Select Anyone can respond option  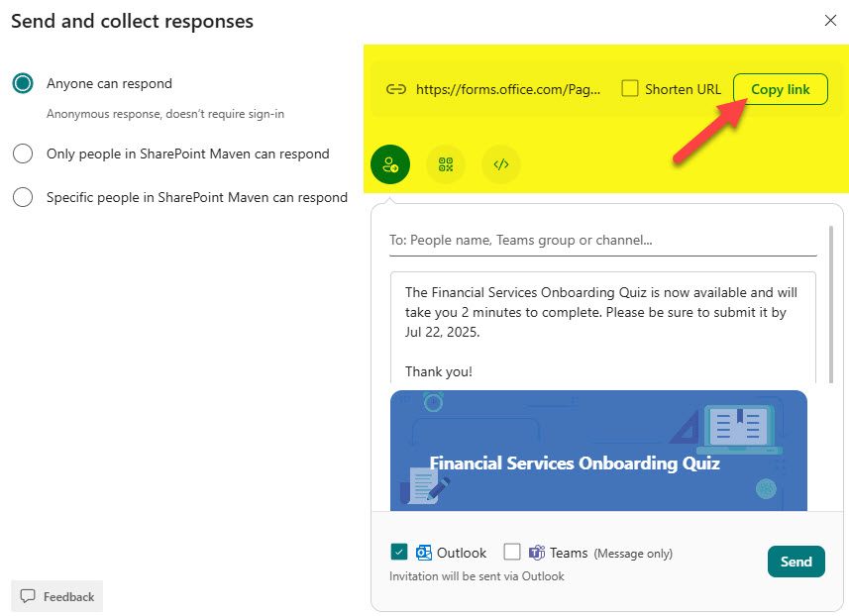coord(23,83)
